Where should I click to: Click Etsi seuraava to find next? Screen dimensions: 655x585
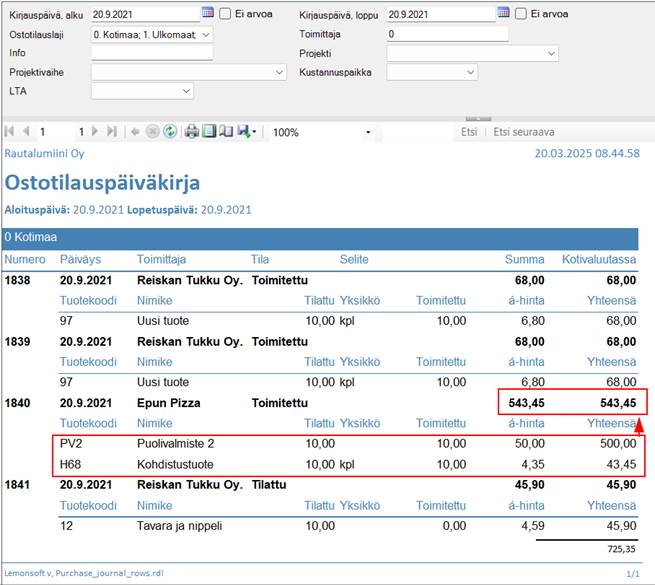point(524,132)
